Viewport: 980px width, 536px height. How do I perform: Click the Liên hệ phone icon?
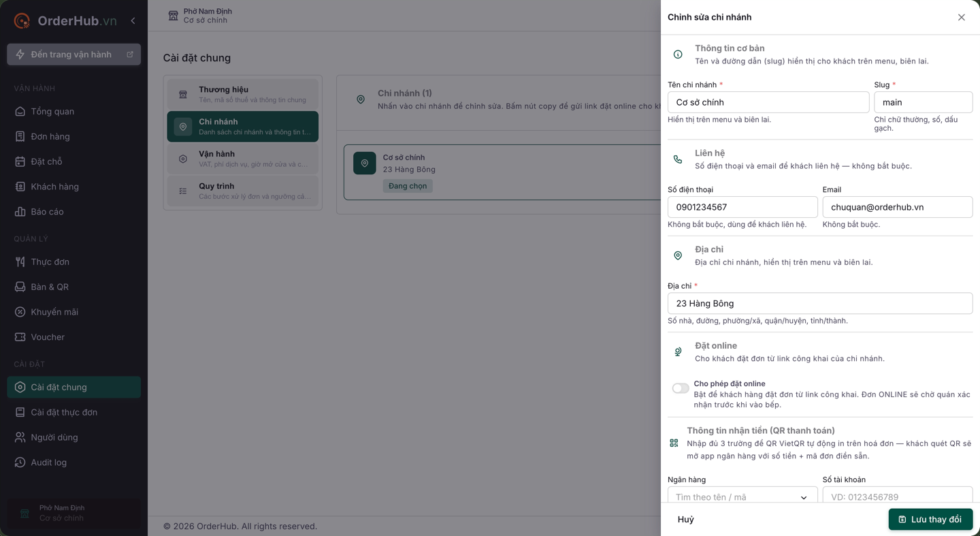pos(678,159)
